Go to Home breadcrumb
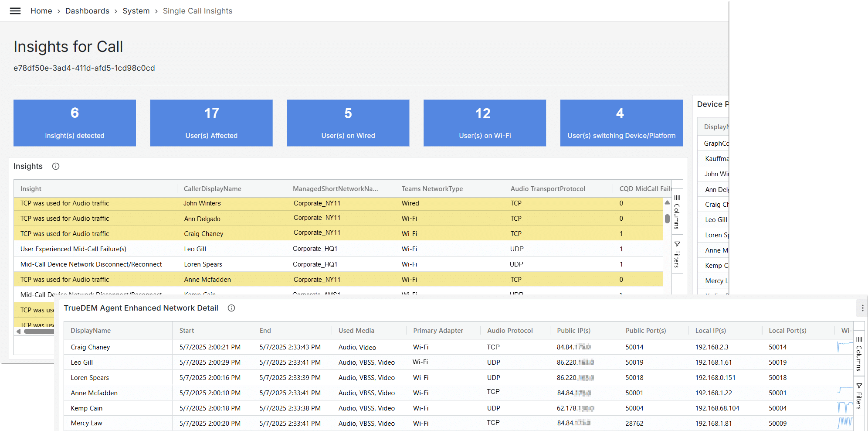Screen dimensions: 868x431 [41, 11]
